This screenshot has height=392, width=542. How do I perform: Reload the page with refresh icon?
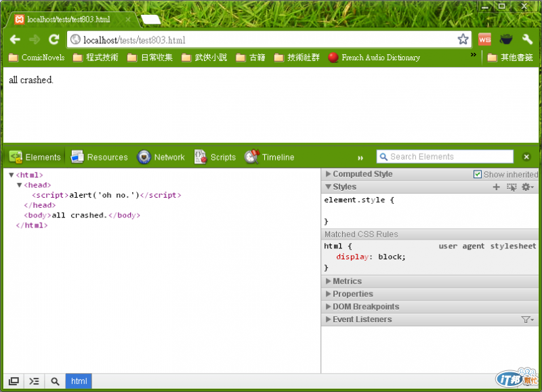tap(54, 40)
